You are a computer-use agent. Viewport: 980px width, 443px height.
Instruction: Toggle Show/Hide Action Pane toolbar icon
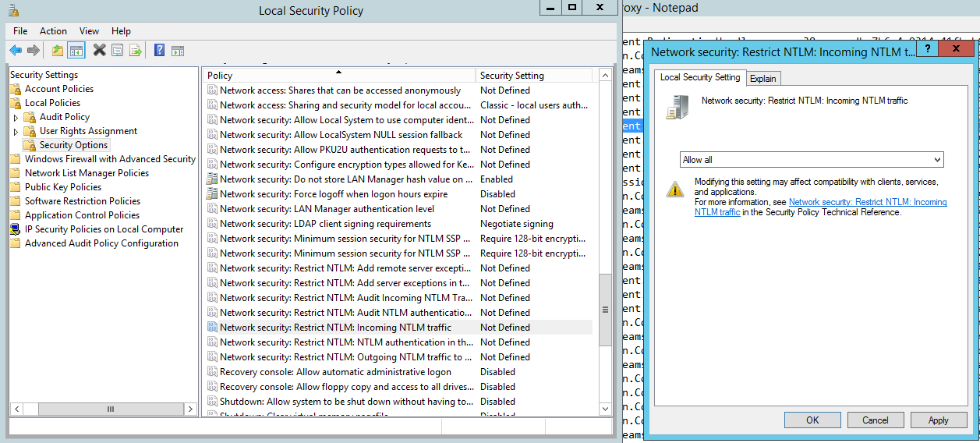(x=178, y=51)
